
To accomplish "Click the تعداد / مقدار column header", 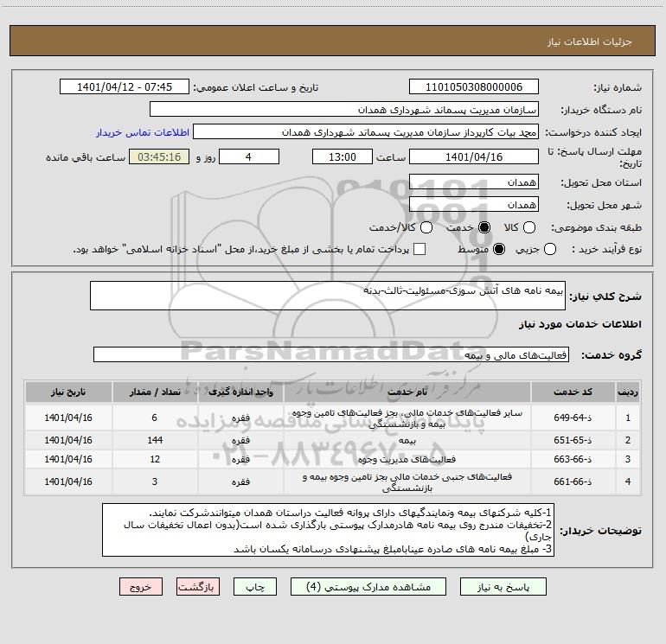I will pos(155,392).
